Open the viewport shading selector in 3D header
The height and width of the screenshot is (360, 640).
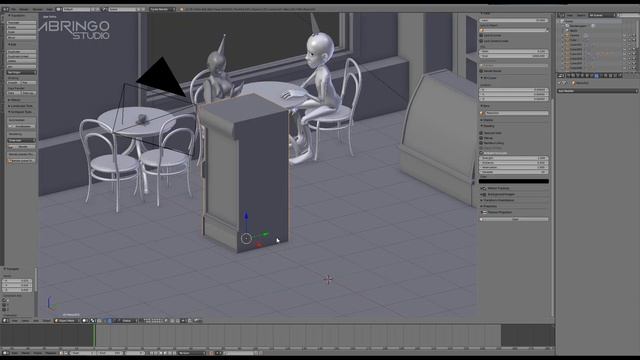84,320
